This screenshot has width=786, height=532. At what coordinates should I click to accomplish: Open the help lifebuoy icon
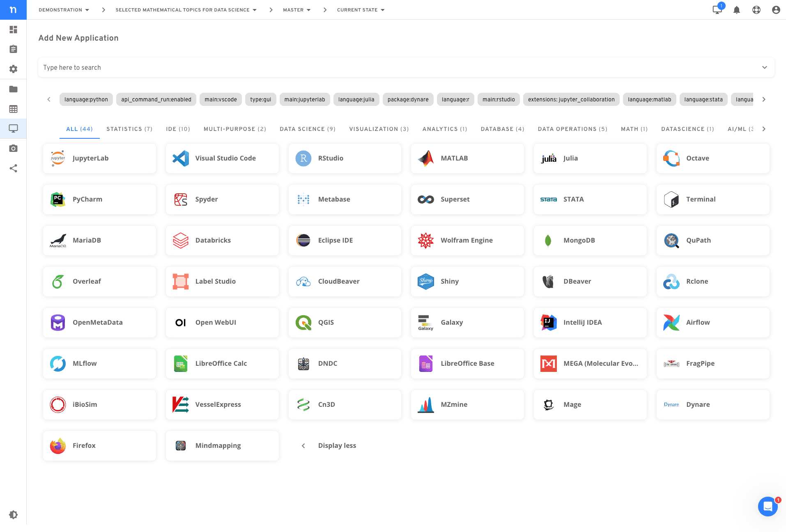(x=756, y=10)
